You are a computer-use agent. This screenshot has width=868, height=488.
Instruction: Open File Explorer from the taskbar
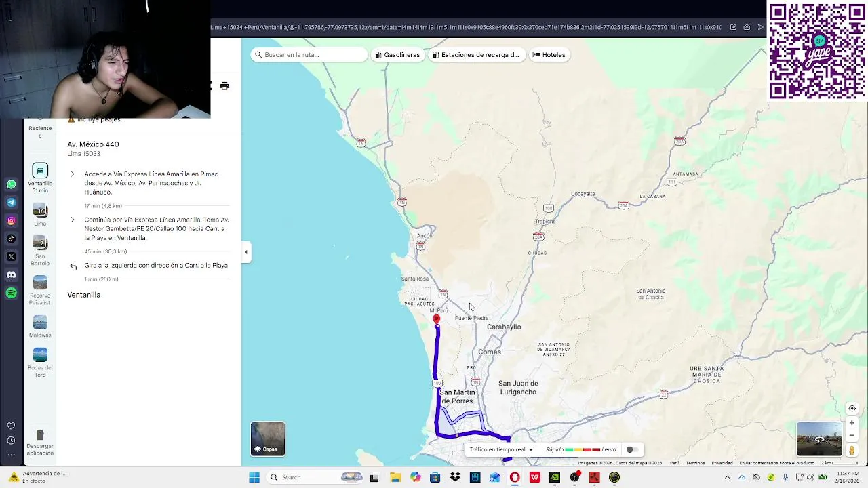click(395, 477)
